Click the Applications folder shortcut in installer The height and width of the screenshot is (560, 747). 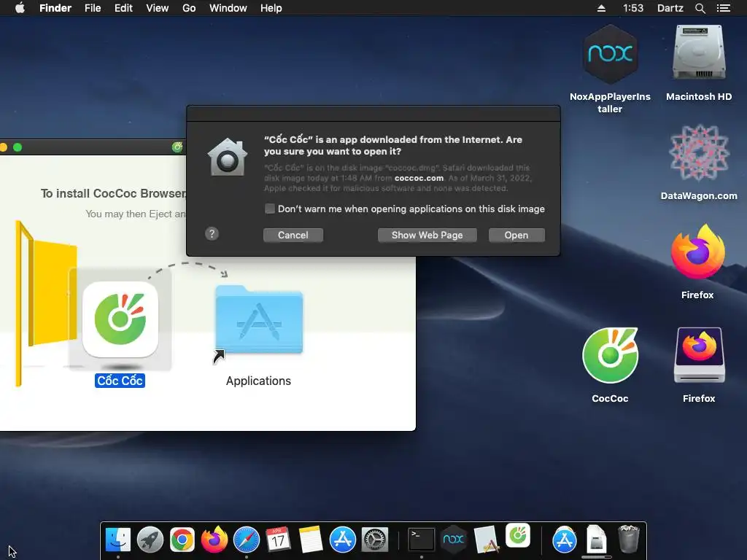[259, 320]
